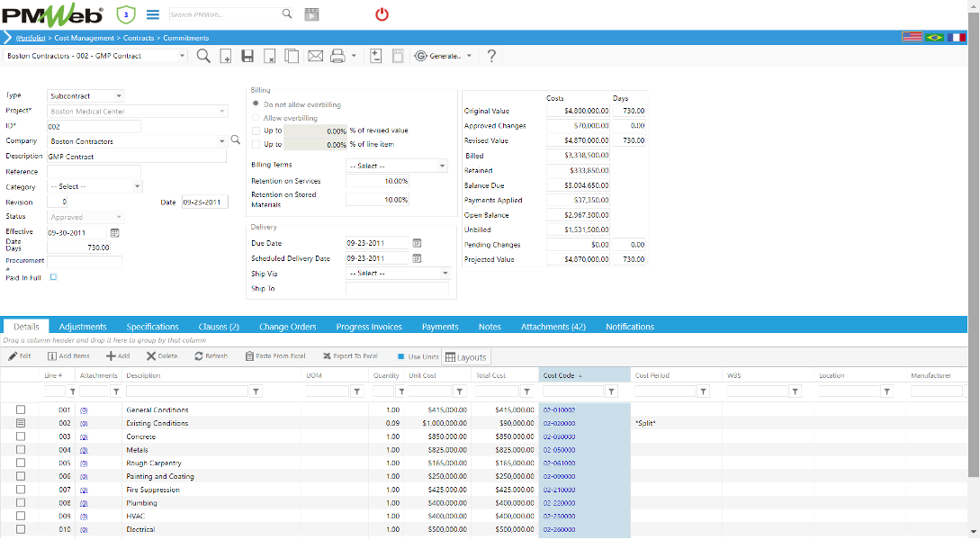Image resolution: width=980 pixels, height=540 pixels.
Task: Copy the record with the duplicate pages icon
Action: [292, 56]
